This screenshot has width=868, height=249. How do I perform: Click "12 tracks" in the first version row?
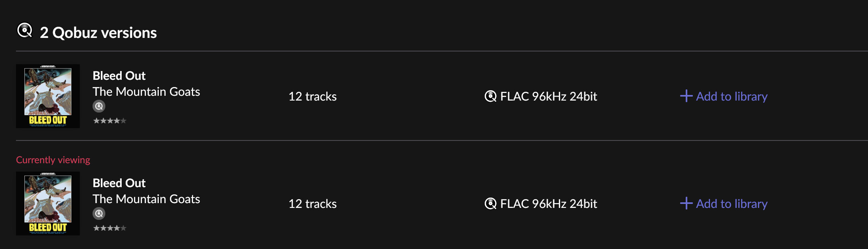[312, 97]
